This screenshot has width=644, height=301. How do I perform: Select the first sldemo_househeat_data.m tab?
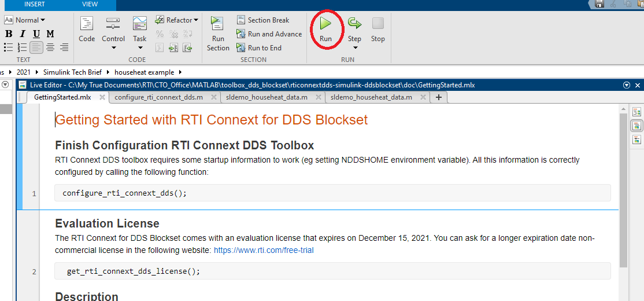tap(267, 97)
